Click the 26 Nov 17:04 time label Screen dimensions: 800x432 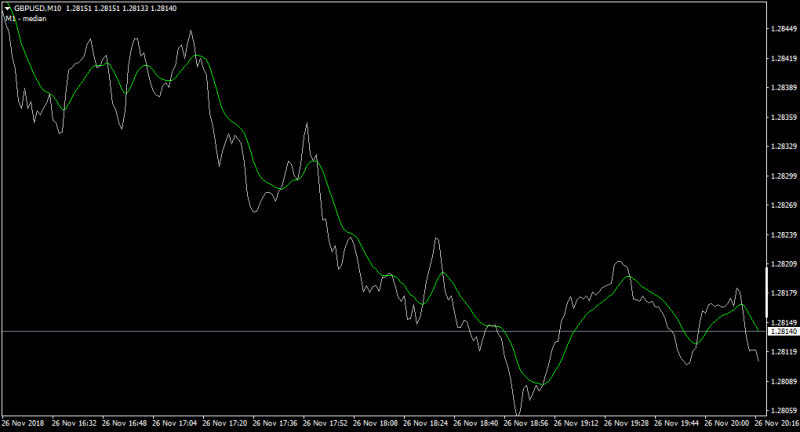click(x=174, y=423)
